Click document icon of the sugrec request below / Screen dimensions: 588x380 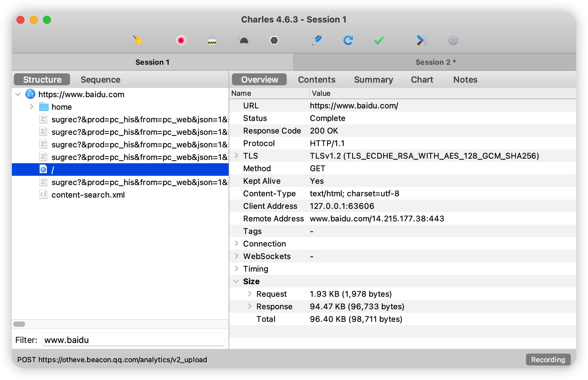pyautogui.click(x=43, y=182)
